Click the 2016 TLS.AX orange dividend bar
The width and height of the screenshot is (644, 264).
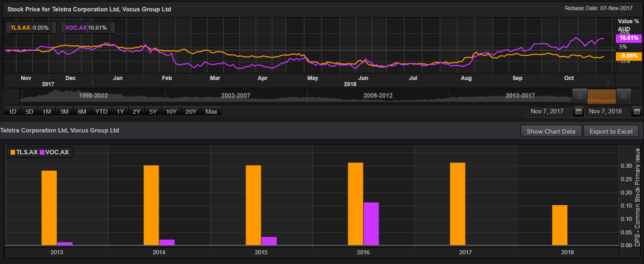point(356,204)
